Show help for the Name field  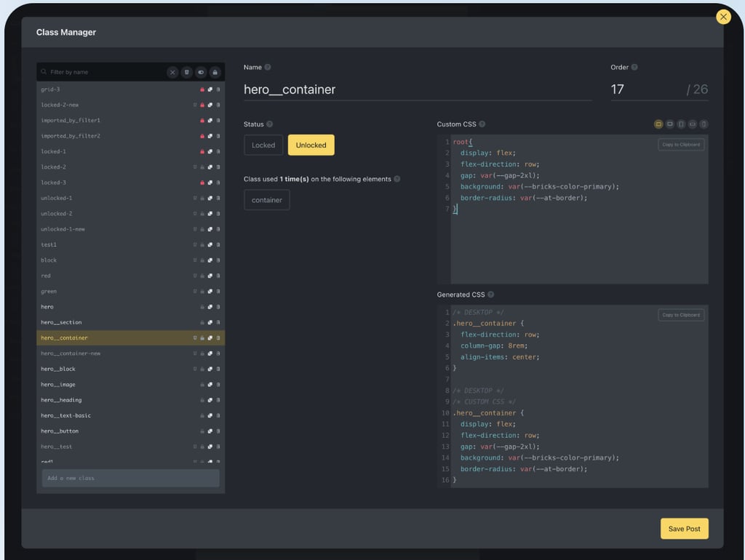[268, 68]
